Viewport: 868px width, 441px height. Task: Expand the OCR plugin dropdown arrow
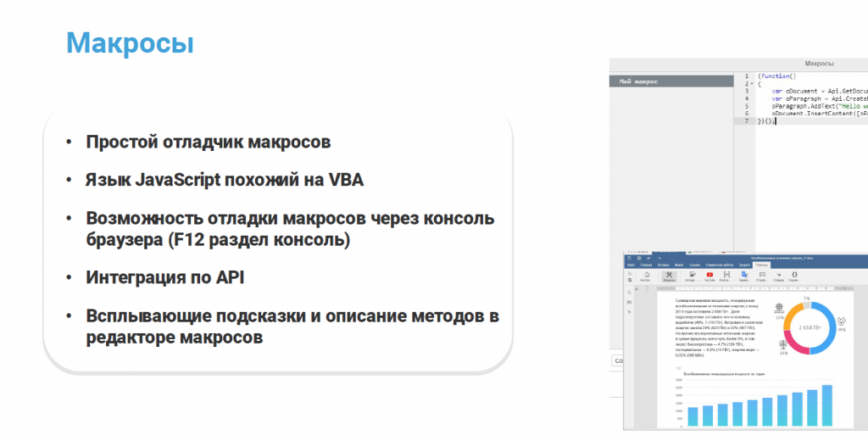(734, 281)
